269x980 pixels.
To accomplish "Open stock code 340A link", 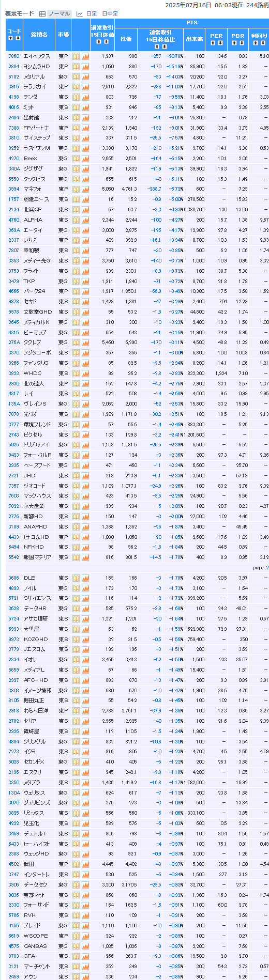I will click(x=13, y=169).
